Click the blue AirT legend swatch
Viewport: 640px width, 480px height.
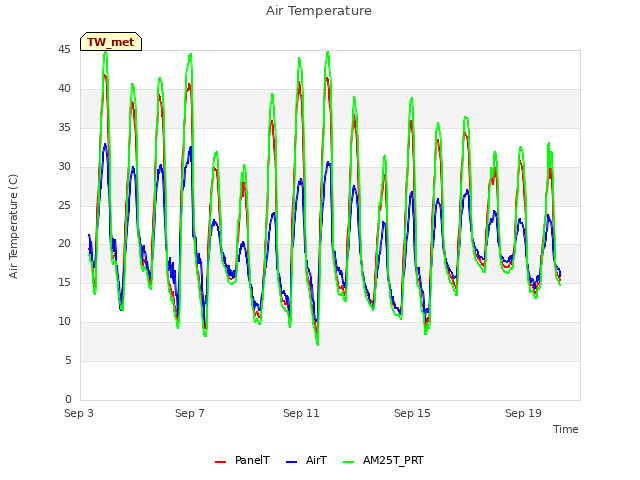pyautogui.click(x=291, y=462)
